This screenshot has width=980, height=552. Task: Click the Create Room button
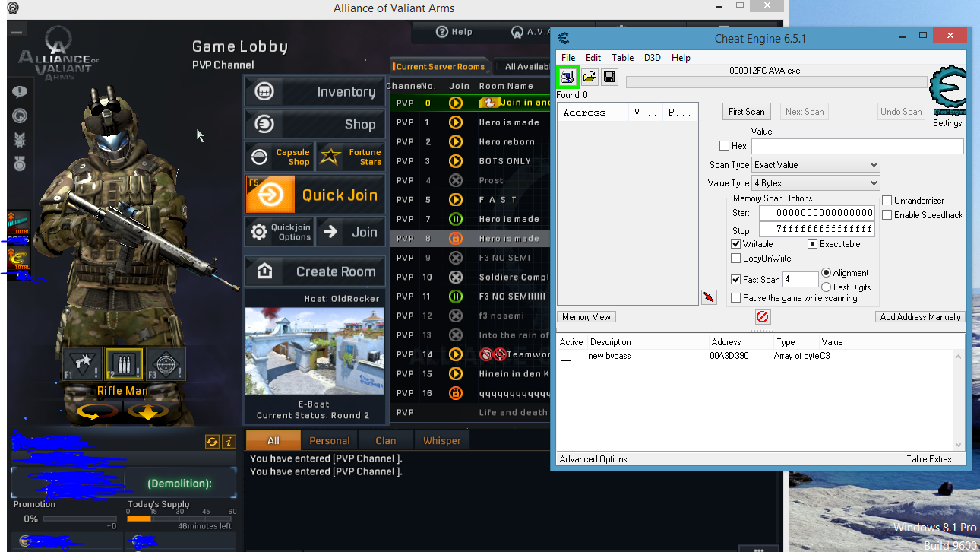tap(315, 271)
